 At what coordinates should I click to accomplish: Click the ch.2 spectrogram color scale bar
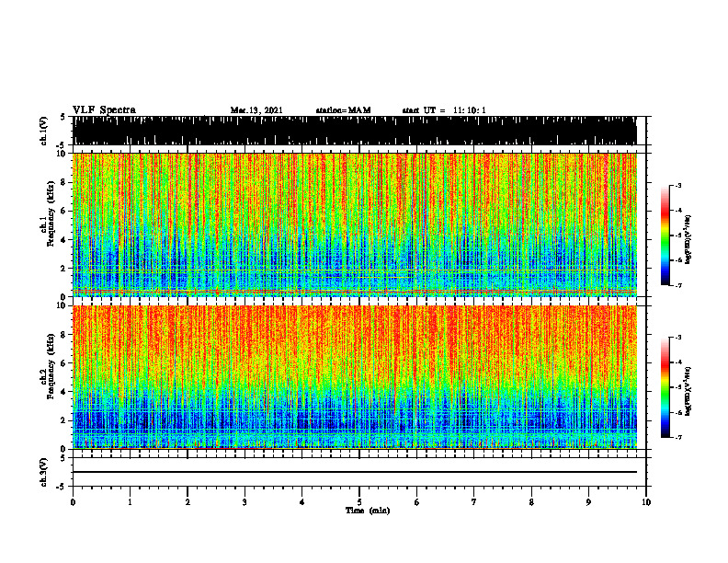665,387
